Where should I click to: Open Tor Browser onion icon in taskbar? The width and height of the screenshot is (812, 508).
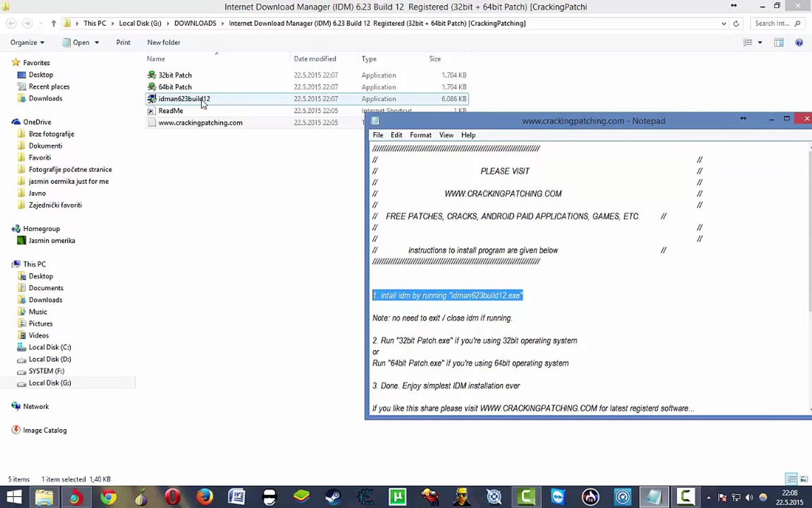141,497
